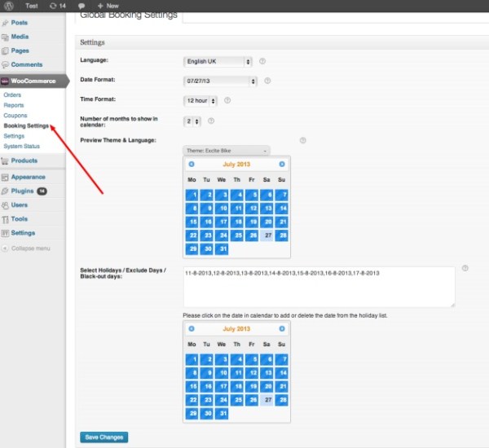The height and width of the screenshot is (448, 489).
Task: Open the Date Format dropdown
Action: point(221,81)
